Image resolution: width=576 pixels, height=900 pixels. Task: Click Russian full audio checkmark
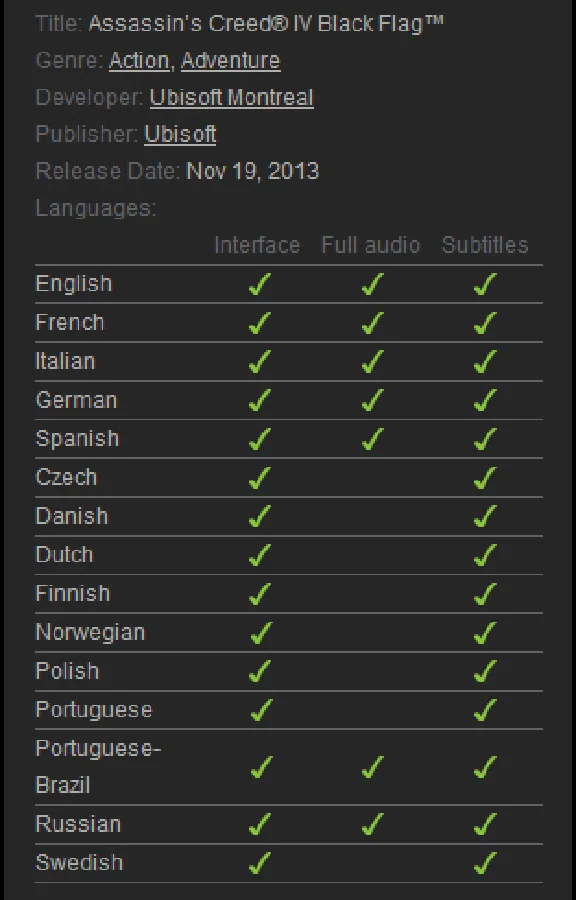pyautogui.click(x=373, y=825)
